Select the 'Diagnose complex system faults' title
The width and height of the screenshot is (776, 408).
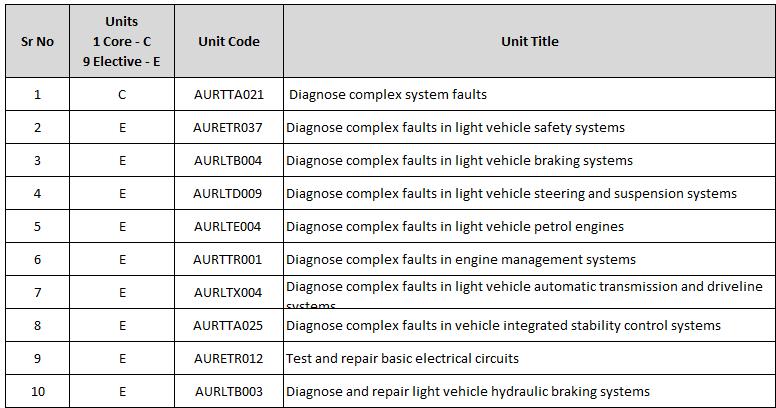coord(388,95)
